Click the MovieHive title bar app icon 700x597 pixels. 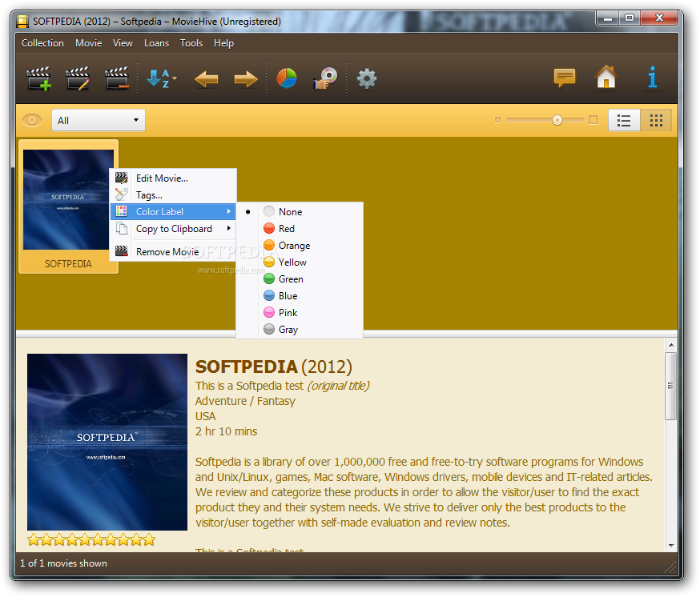click(x=22, y=22)
